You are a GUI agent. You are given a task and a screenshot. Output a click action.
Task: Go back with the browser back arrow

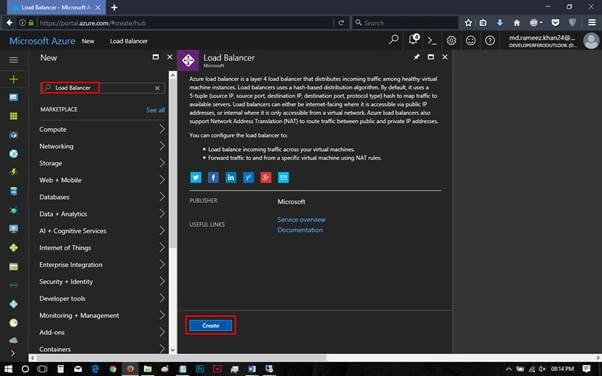9,23
